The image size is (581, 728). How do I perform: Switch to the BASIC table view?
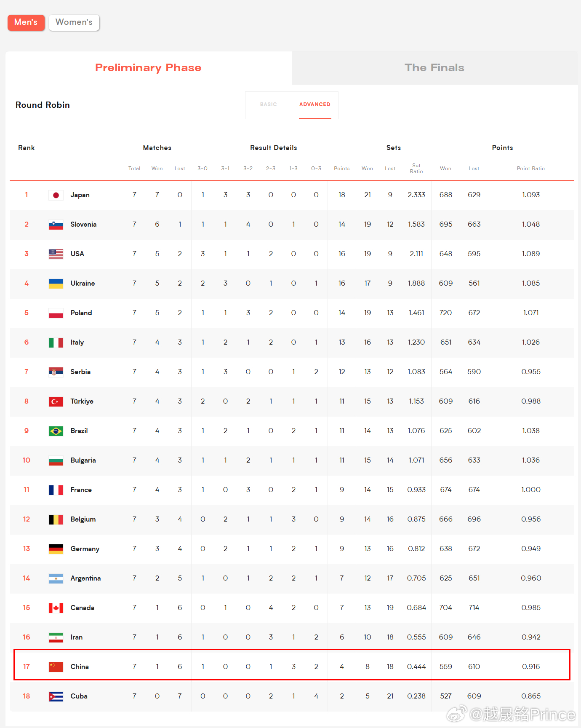[x=268, y=105]
